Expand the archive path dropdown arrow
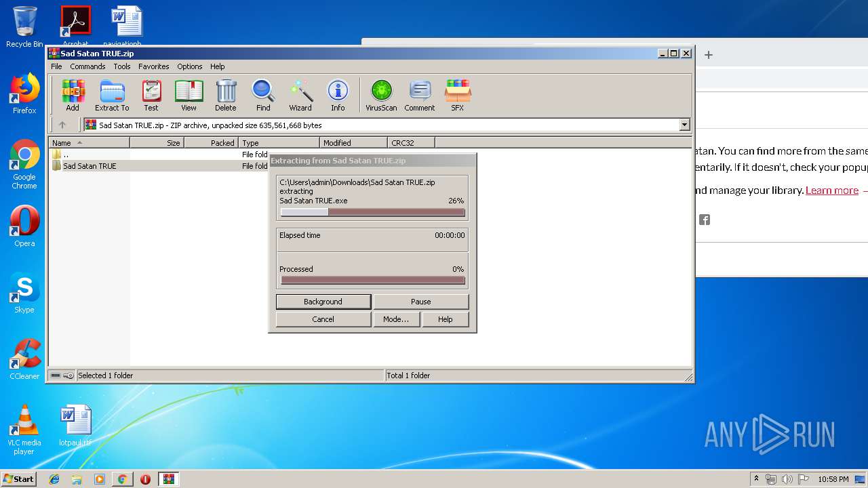The height and width of the screenshot is (488, 868). coord(684,125)
